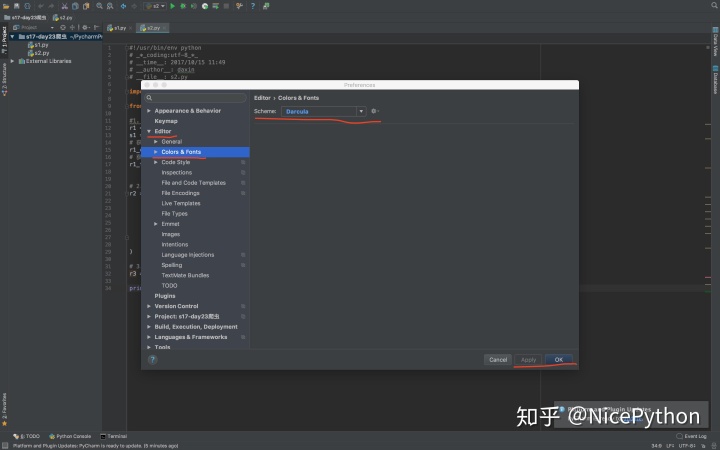Click the Debug bug icon
This screenshot has height=450, width=720.
point(183,6)
